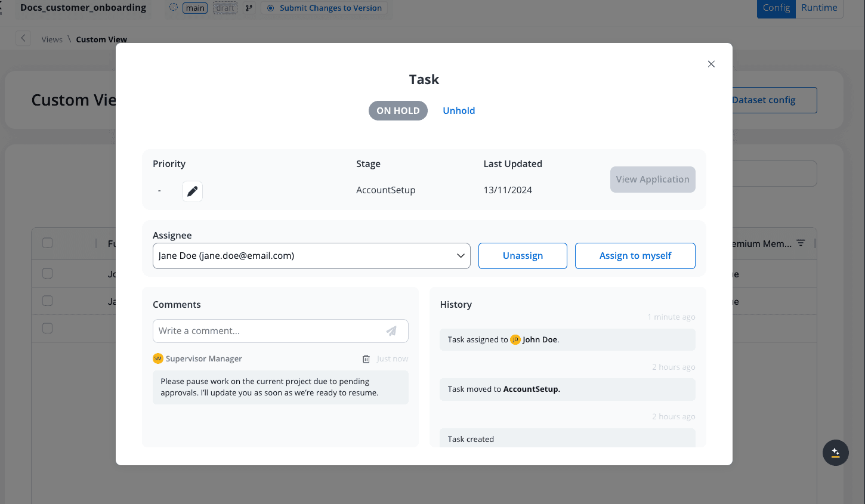
Task: Check the second table row checkbox
Action: [48, 301]
